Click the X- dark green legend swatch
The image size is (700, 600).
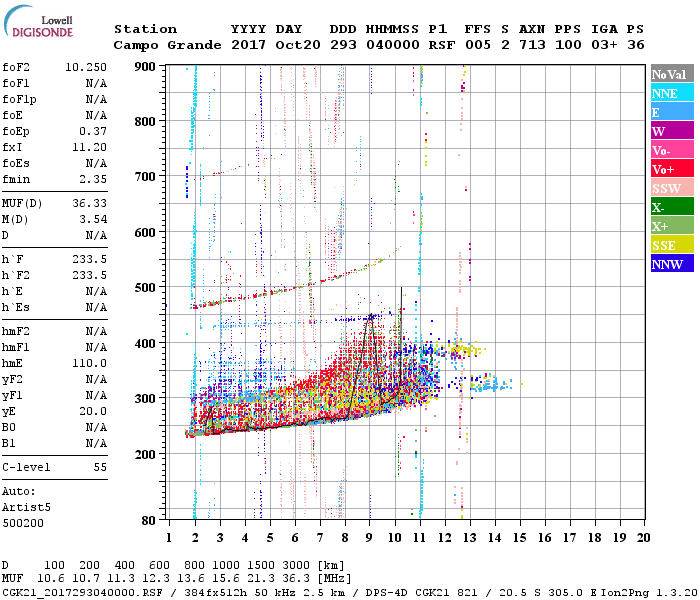pos(672,207)
